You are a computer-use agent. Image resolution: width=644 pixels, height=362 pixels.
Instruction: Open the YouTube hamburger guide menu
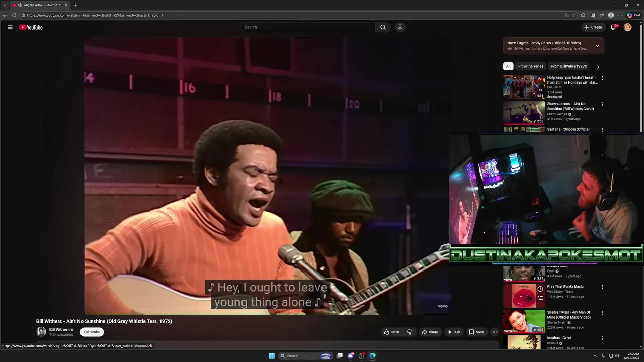10,27
